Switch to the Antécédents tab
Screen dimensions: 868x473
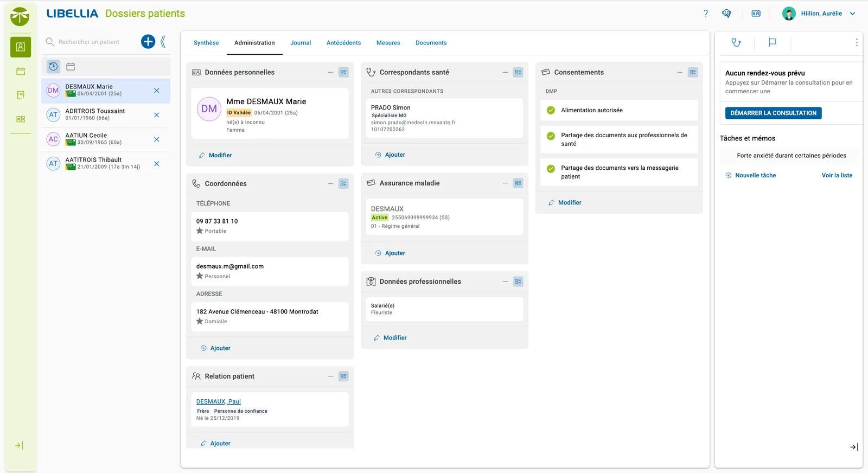coord(343,43)
